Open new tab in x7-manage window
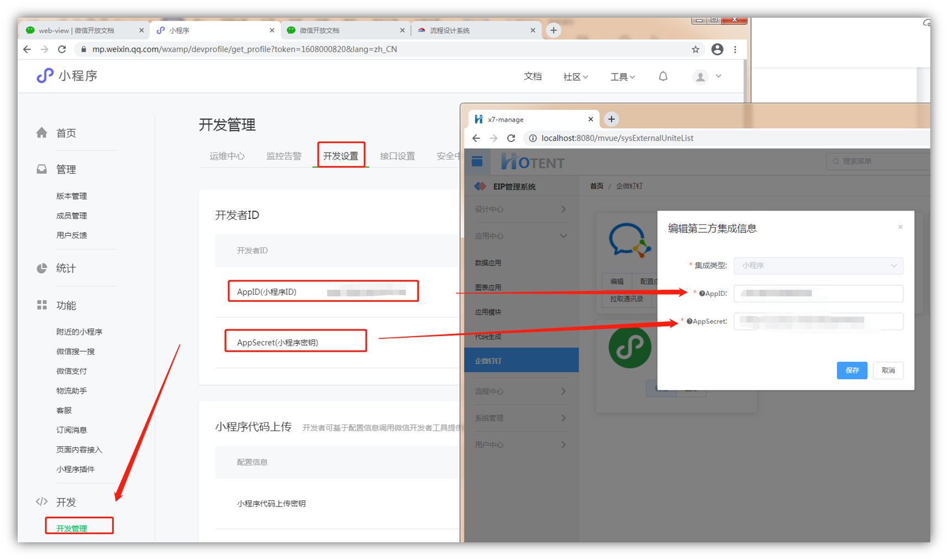This screenshot has width=948, height=560. 611,119
